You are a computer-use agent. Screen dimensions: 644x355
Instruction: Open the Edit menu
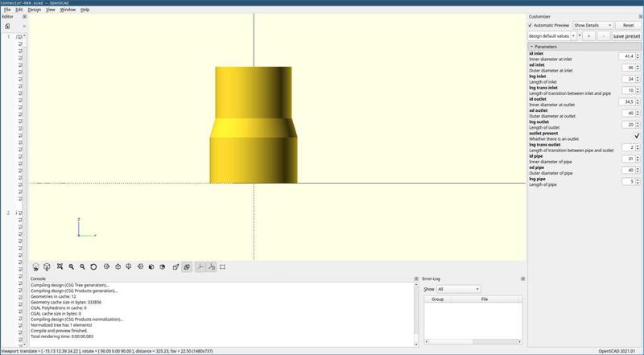(19, 10)
